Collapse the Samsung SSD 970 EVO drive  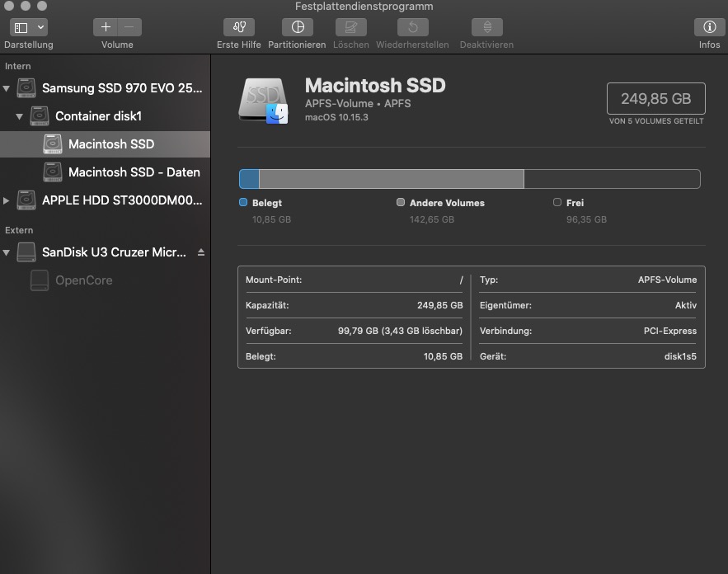[x=7, y=88]
